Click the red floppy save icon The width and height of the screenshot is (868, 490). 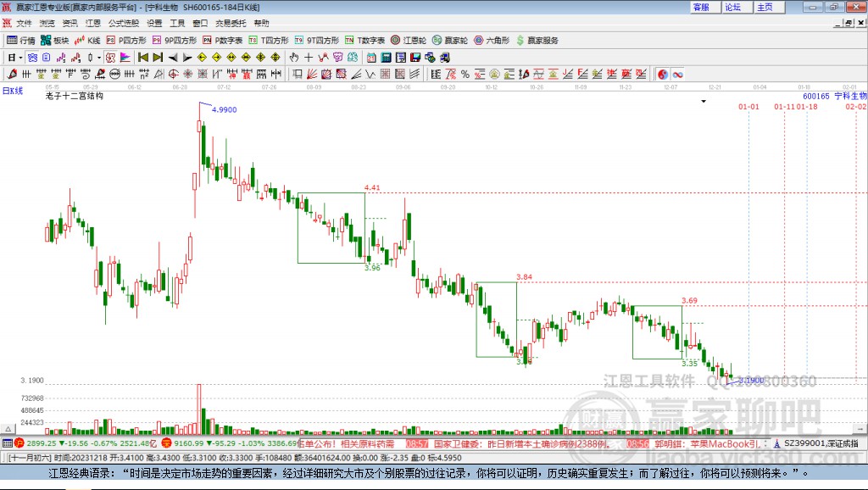click(x=415, y=58)
